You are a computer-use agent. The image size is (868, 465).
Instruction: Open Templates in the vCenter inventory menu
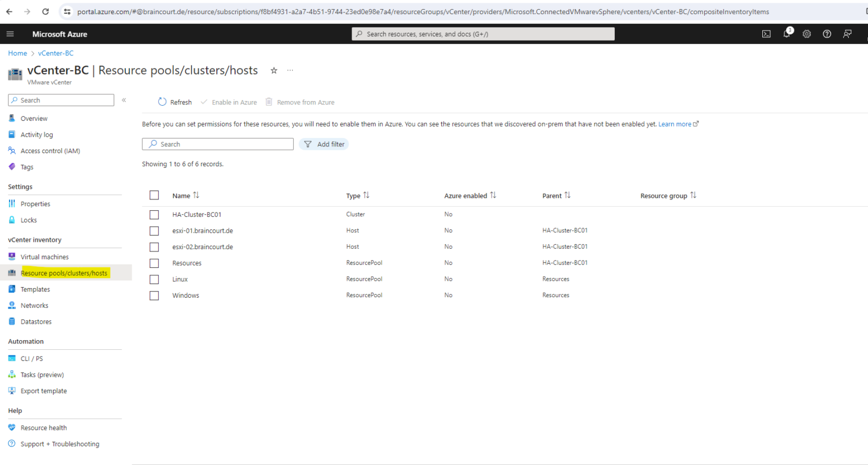point(36,289)
